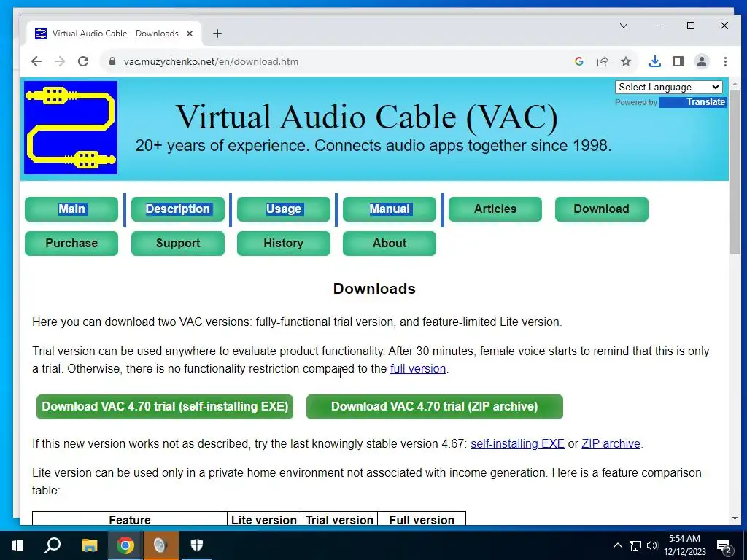Open Windows Security shield in taskbar

coord(196,545)
